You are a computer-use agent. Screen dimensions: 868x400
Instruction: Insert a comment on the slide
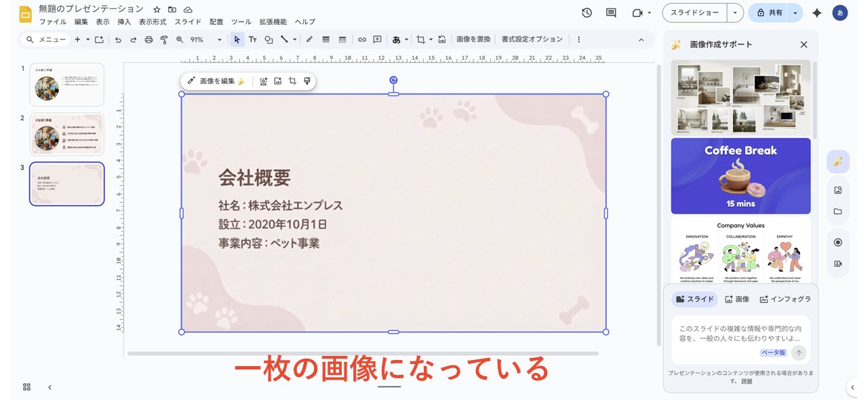377,39
